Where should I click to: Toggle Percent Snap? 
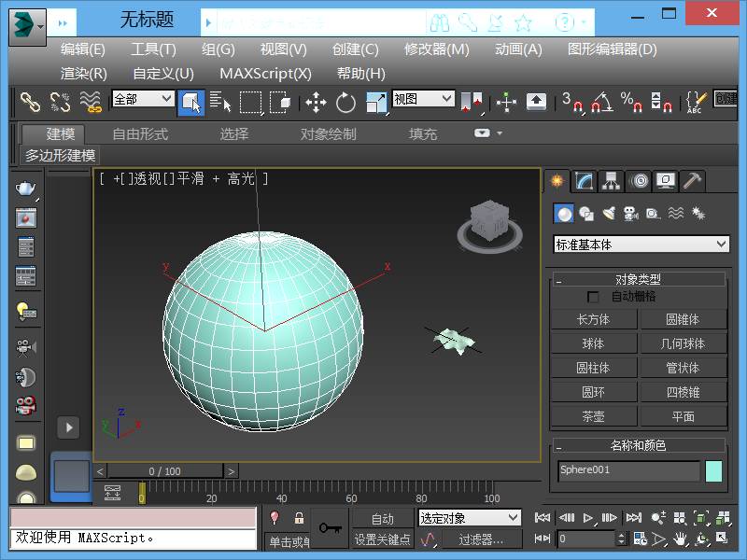(x=632, y=102)
